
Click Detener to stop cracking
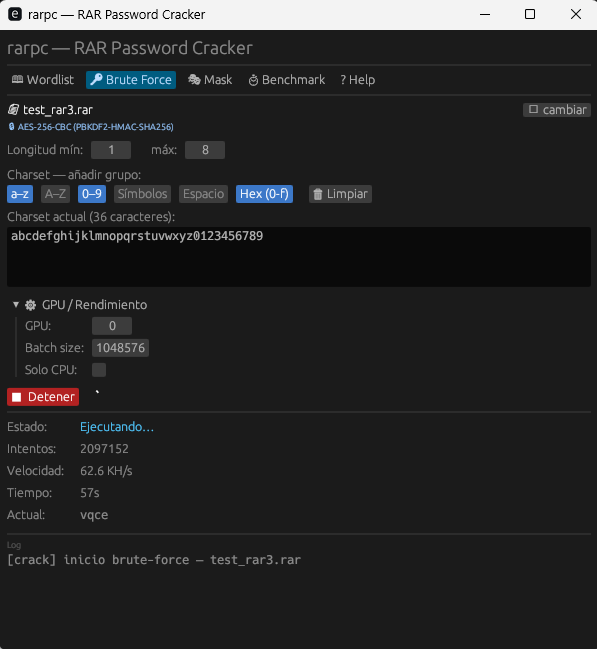tap(43, 397)
